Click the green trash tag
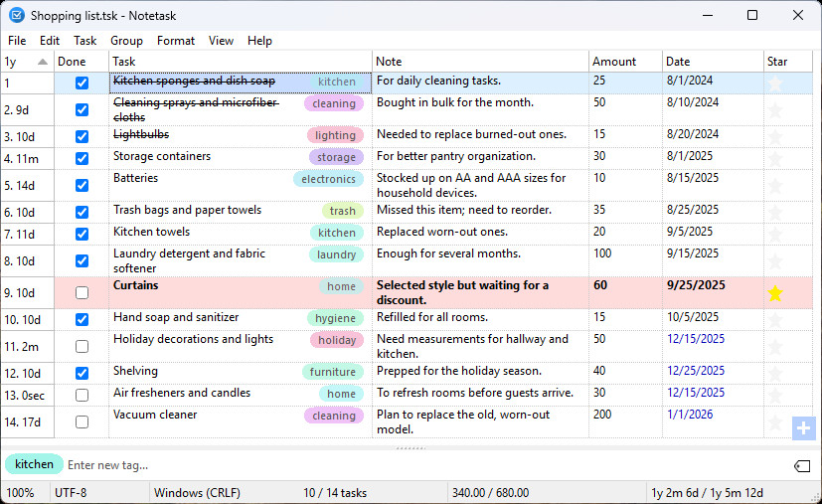Image resolution: width=822 pixels, height=504 pixels. [x=342, y=212]
